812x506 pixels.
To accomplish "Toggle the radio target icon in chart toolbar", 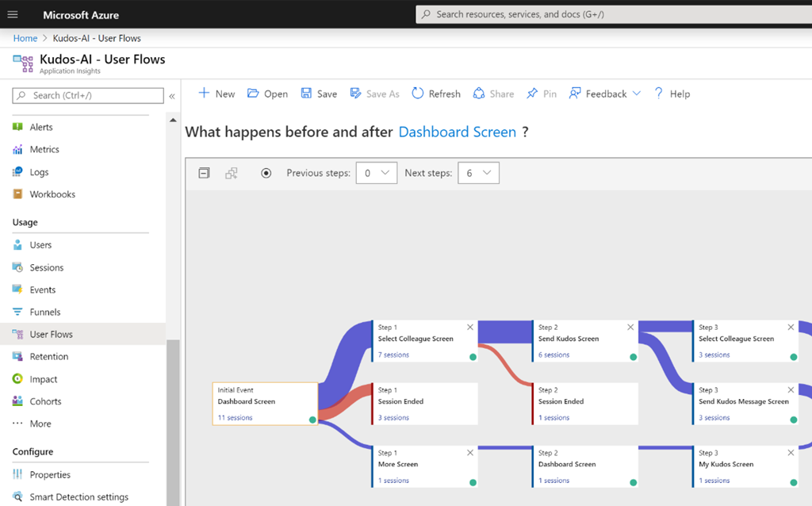I will (x=266, y=173).
